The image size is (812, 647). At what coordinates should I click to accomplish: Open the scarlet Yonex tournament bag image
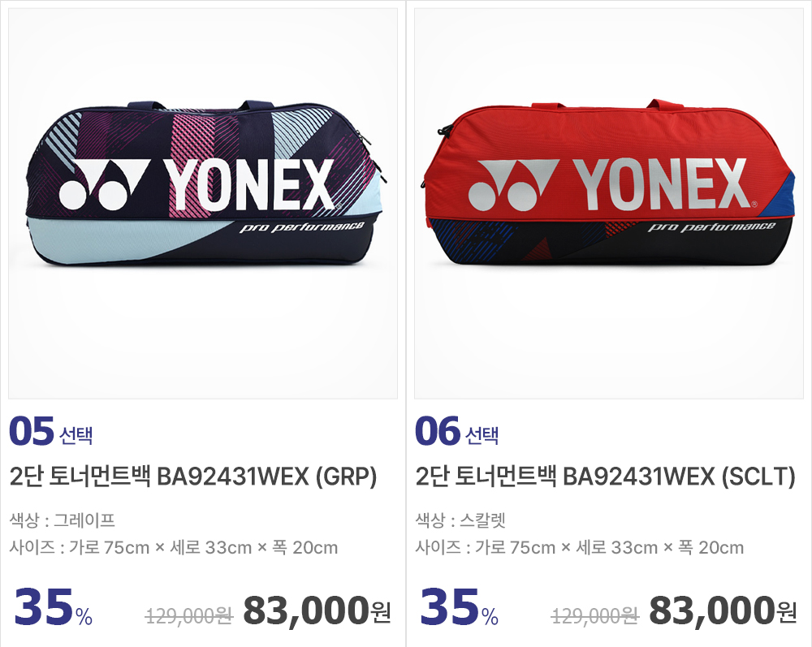(x=609, y=204)
